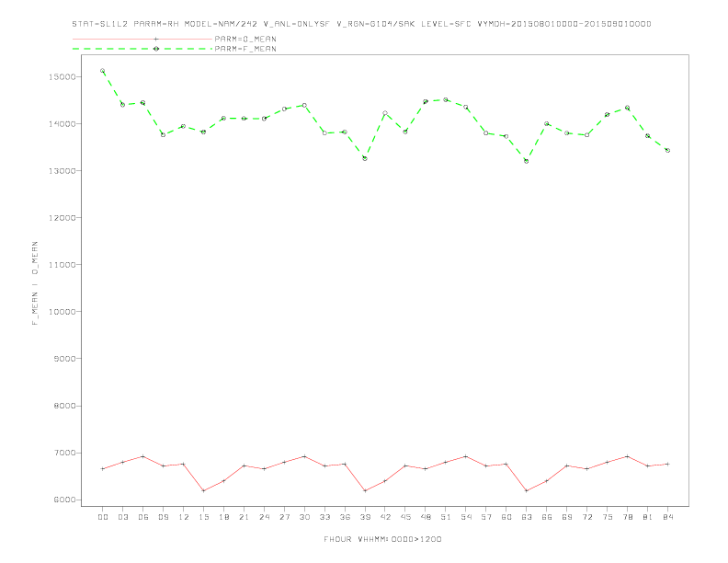
Task: Click the y-axis tick label 9000
Action: [64, 359]
